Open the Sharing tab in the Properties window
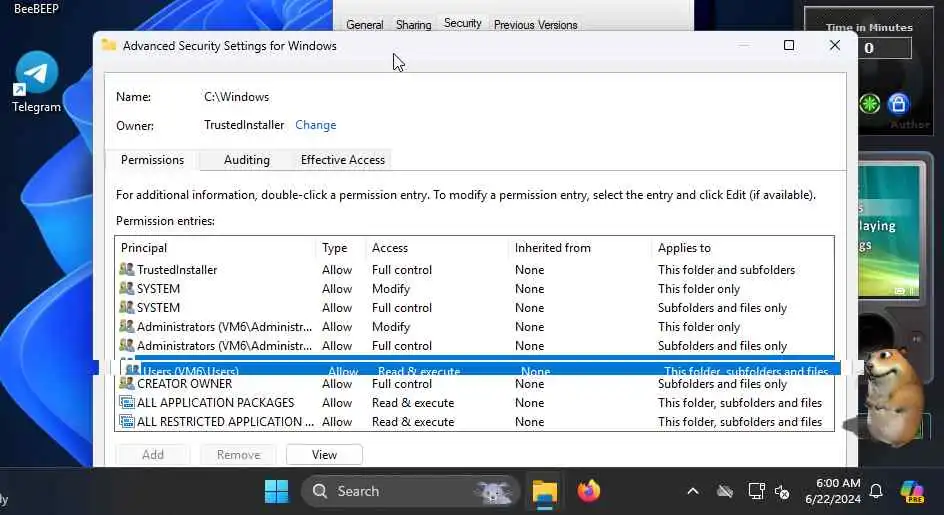 click(414, 25)
